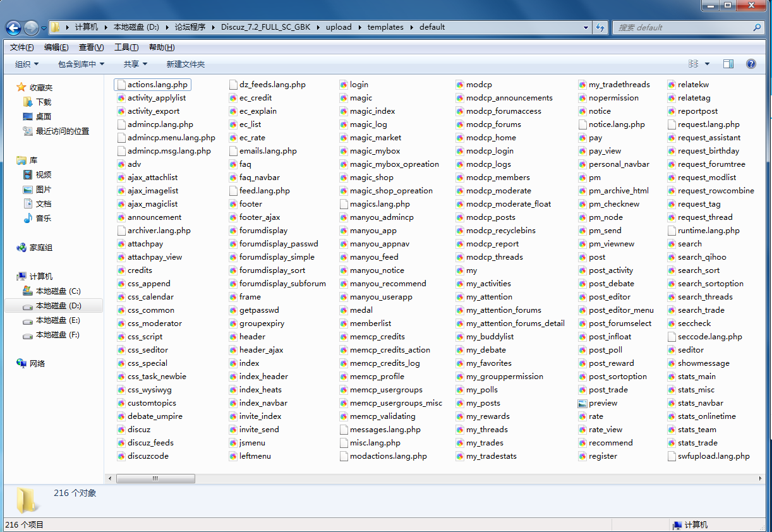The width and height of the screenshot is (772, 532).
Task: Click the Back navigation arrow button
Action: 13,28
